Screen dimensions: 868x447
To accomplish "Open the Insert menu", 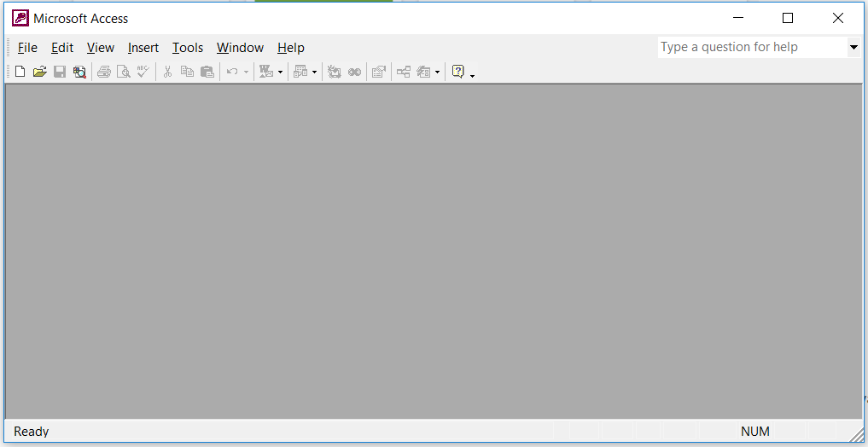I will click(143, 48).
